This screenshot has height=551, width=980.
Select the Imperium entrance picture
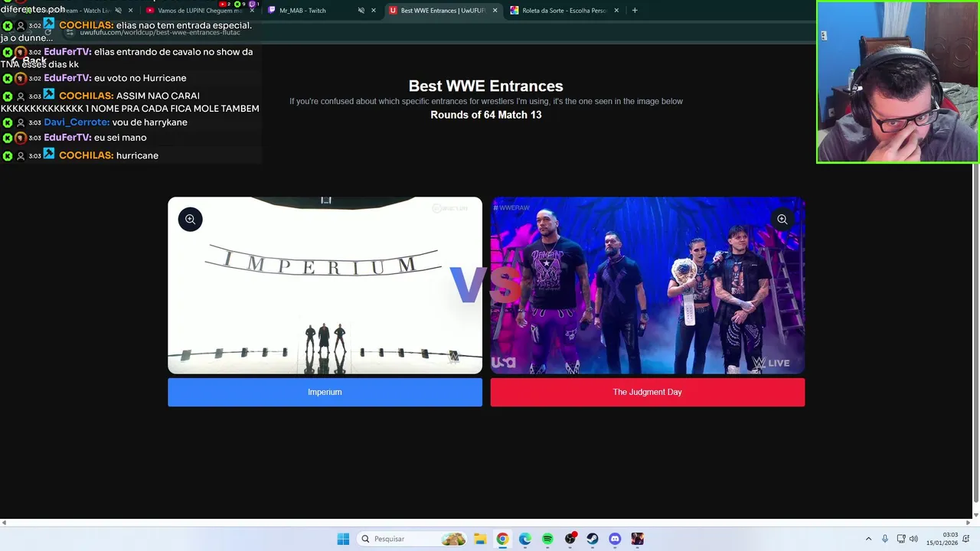(325, 285)
